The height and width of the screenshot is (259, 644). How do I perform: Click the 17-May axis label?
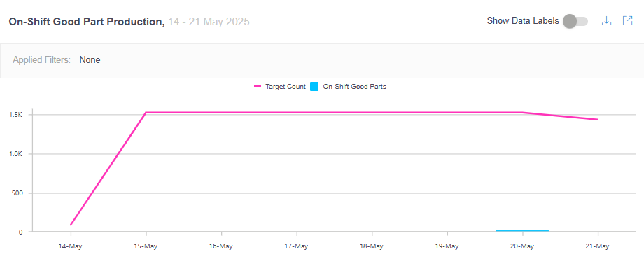click(x=297, y=246)
